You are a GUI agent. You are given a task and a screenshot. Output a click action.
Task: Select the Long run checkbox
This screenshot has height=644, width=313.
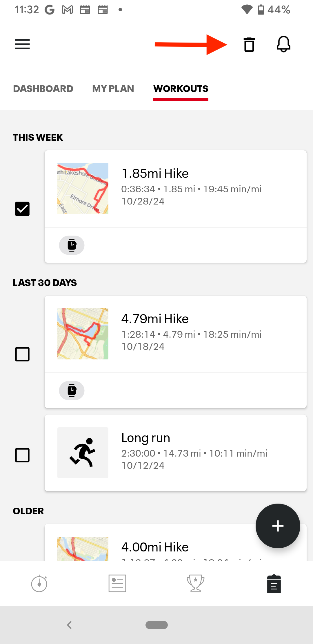(22, 455)
